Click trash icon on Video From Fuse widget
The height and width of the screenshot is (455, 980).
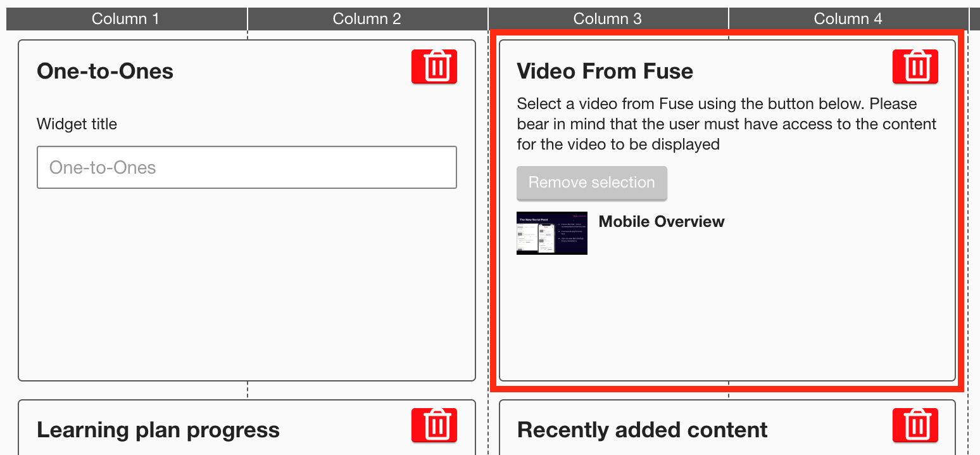pos(915,67)
